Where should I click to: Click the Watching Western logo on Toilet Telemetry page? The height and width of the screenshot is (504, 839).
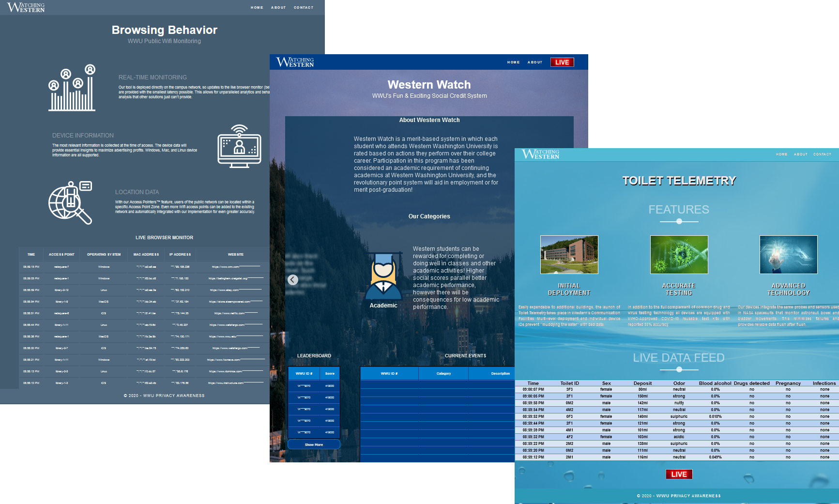tap(540, 154)
